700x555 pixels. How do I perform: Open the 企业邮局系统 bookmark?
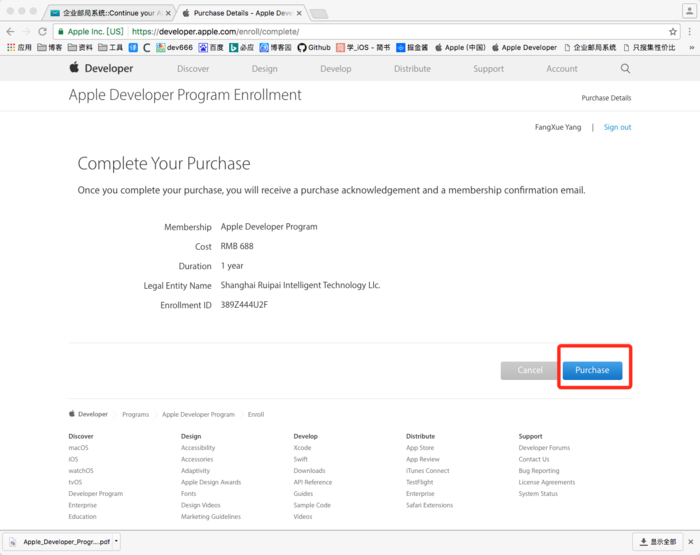coord(590,47)
